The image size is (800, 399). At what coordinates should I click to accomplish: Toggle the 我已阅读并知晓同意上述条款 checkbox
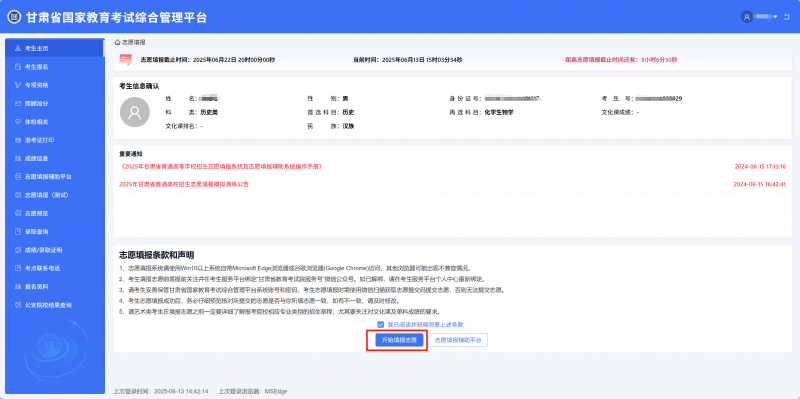(380, 325)
